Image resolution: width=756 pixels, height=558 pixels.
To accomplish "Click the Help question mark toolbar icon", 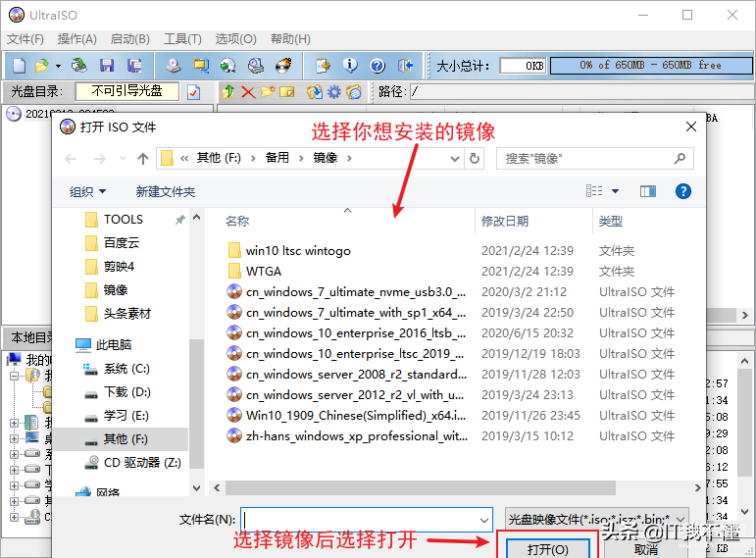I will 378,65.
